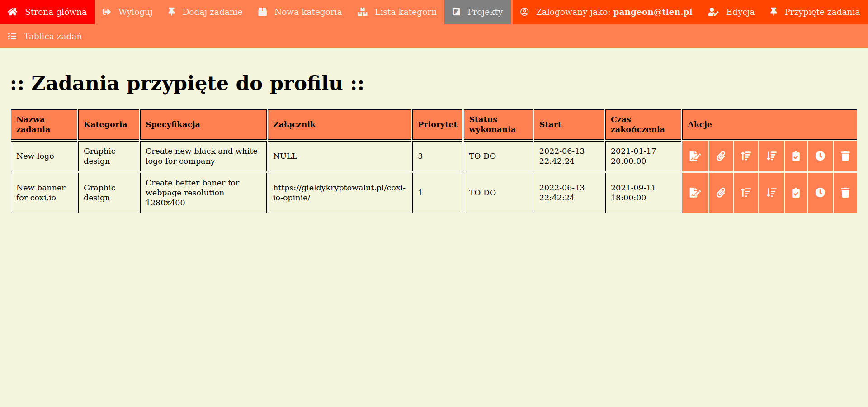This screenshot has width=868, height=407.
Task: Raise priority of New banner task
Action: coord(746,193)
